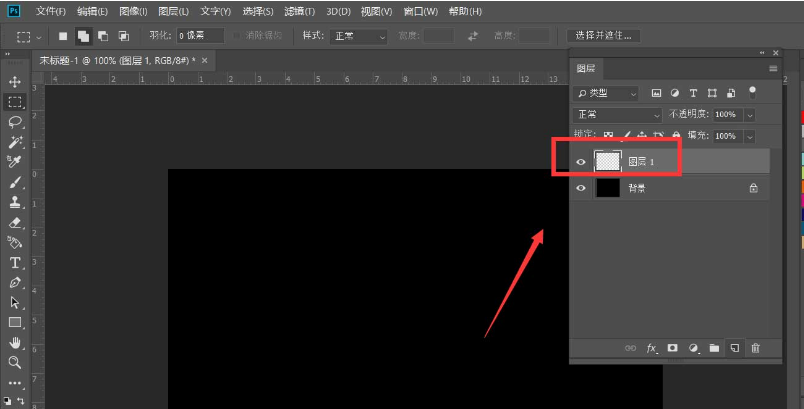Open the 窗口(W) menu
Viewport: 804px width, 409px height.
420,11
